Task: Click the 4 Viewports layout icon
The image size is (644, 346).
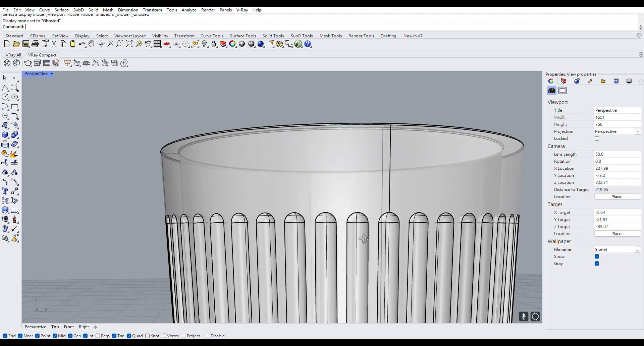Action: [157, 44]
